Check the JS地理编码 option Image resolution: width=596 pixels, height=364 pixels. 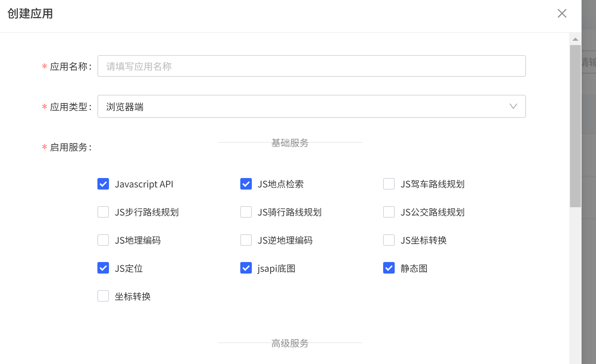(x=103, y=240)
